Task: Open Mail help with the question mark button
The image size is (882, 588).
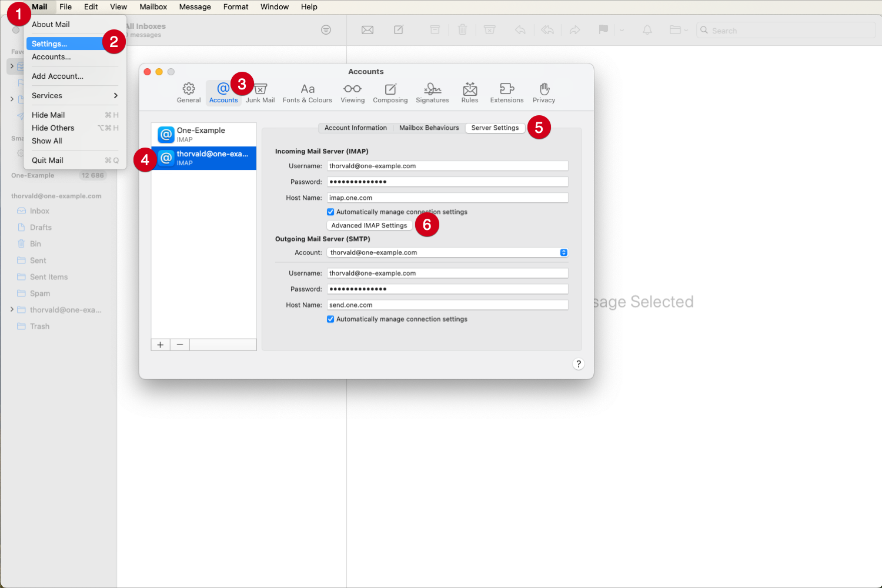Action: [x=578, y=364]
